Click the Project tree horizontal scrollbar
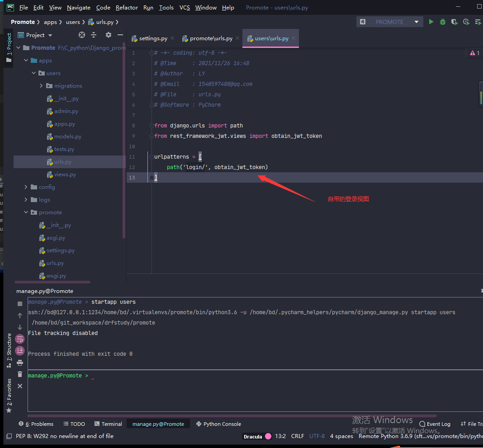This screenshot has height=448, width=483. click(x=52, y=282)
